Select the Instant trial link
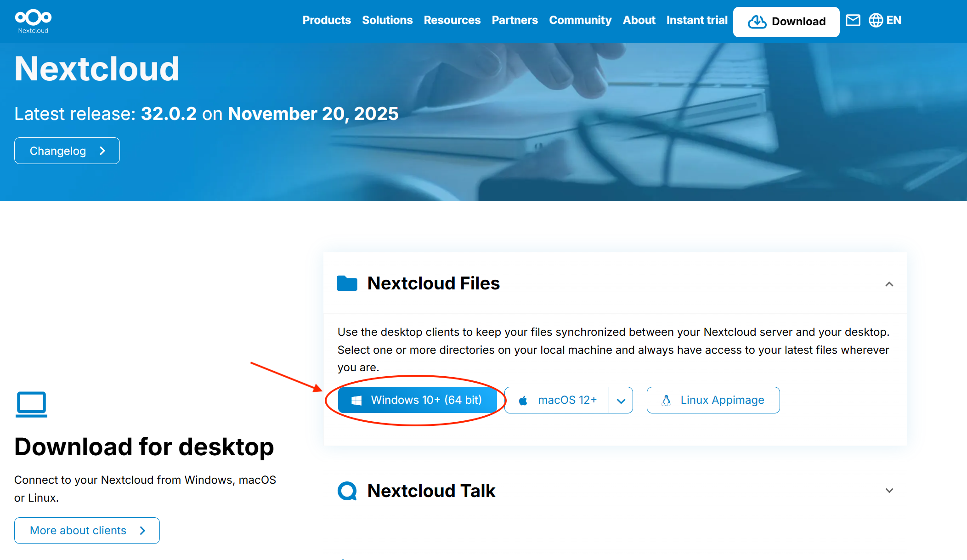 tap(696, 20)
